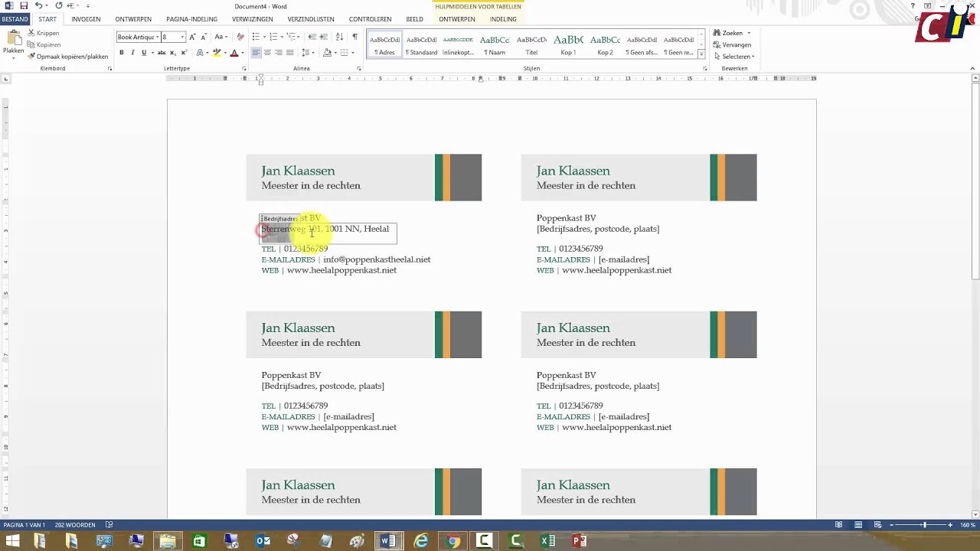Viewport: 980px width, 551px height.
Task: Apply the Standaard style
Action: [421, 45]
